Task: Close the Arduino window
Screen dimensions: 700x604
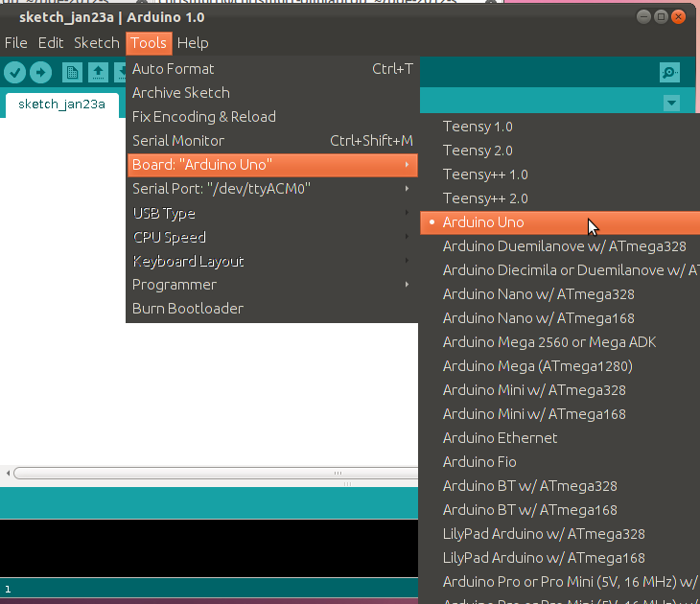Action: (x=678, y=17)
